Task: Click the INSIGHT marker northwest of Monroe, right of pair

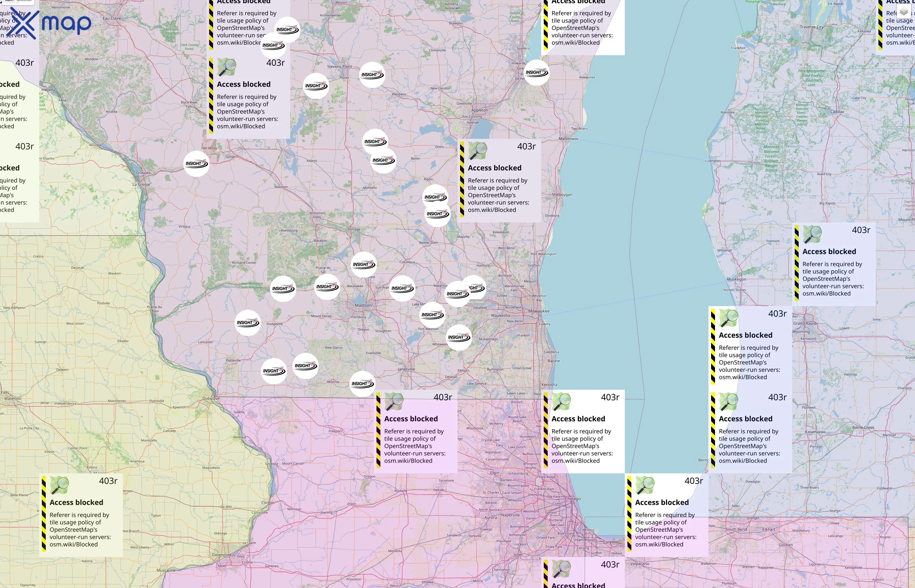Action: [306, 366]
